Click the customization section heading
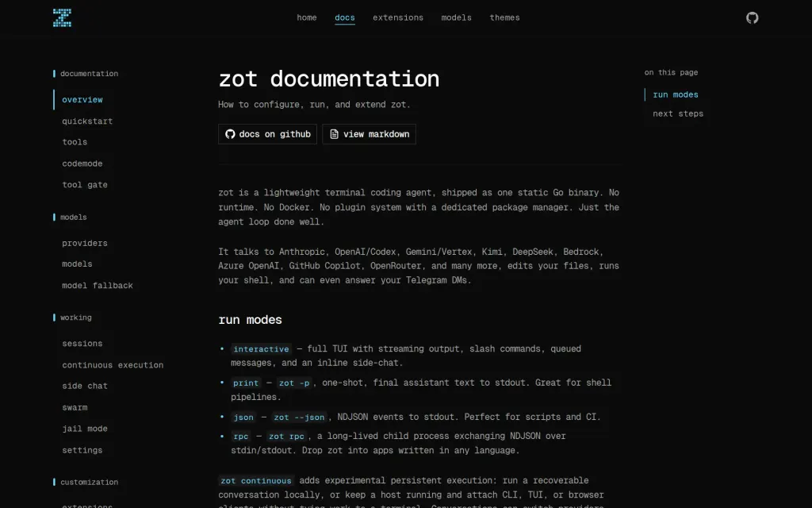This screenshot has width=812, height=508. pyautogui.click(x=89, y=482)
